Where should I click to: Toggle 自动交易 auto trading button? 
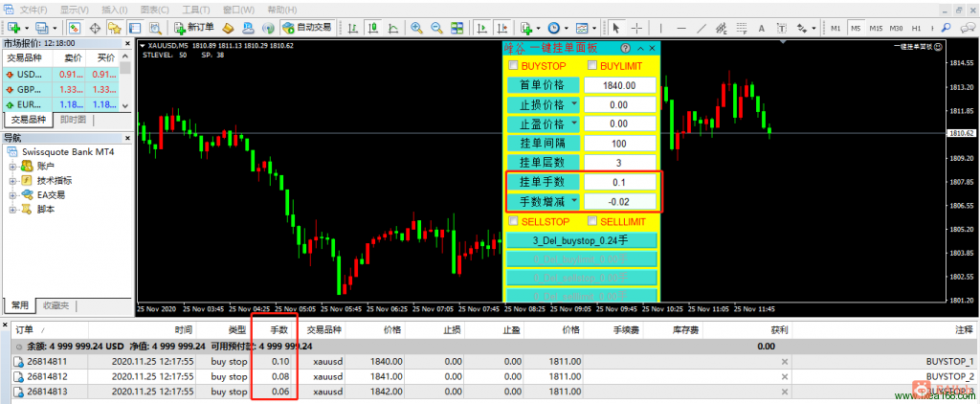point(307,28)
